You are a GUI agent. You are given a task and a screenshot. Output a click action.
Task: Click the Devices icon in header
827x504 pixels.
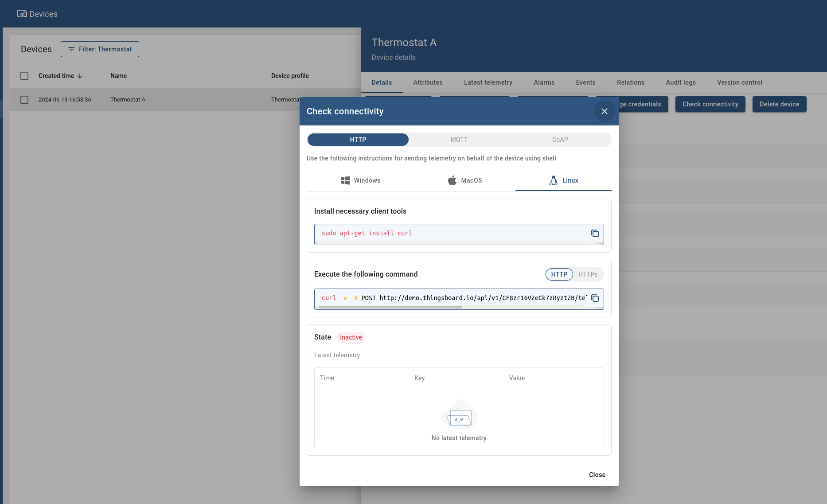pos(22,14)
